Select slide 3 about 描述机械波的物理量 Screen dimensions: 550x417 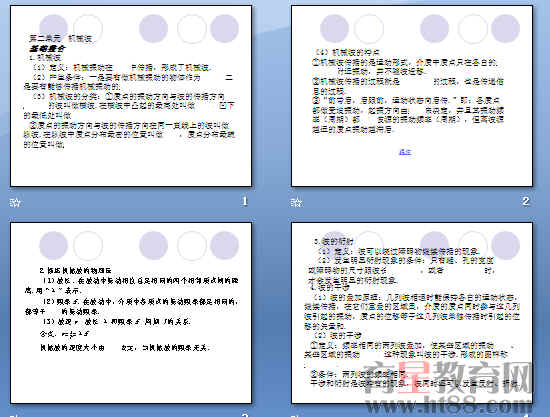click(x=131, y=313)
